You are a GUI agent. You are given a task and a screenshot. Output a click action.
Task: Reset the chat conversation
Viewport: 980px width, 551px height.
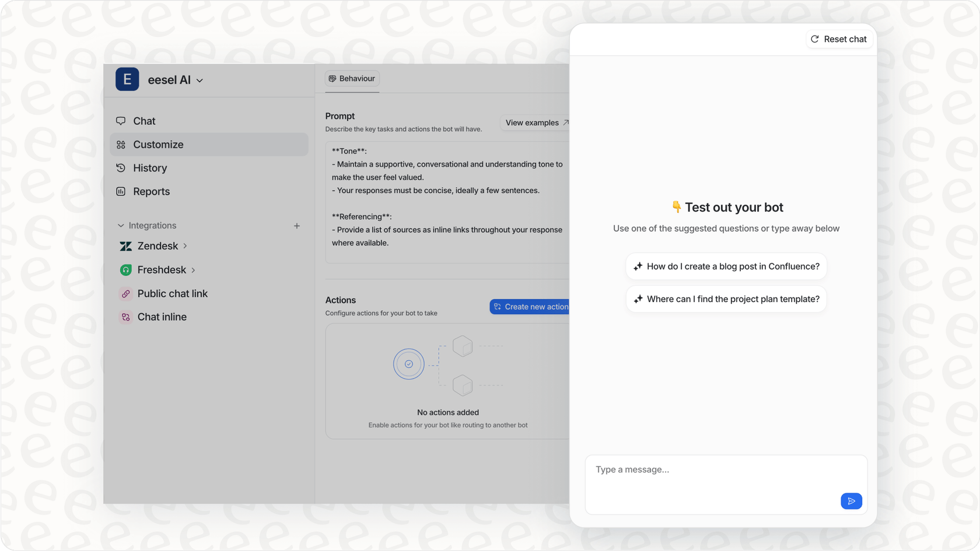[x=839, y=39]
